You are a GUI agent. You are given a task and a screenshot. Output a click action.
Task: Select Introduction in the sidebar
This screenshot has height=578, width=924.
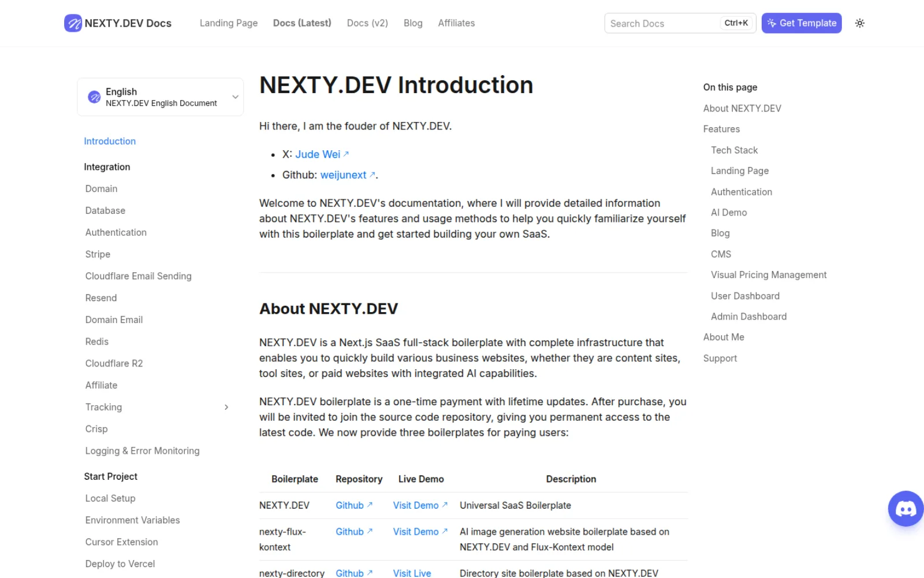[110, 141]
